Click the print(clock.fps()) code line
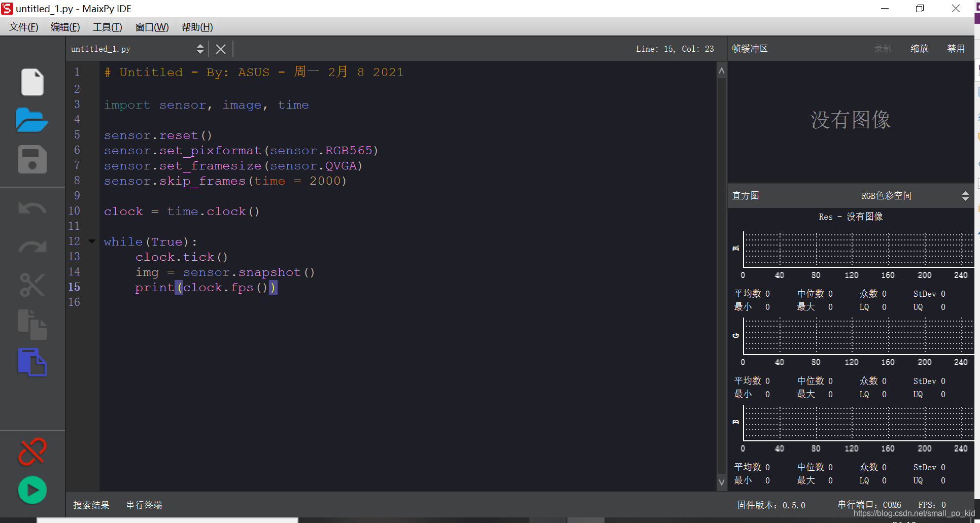 [206, 288]
